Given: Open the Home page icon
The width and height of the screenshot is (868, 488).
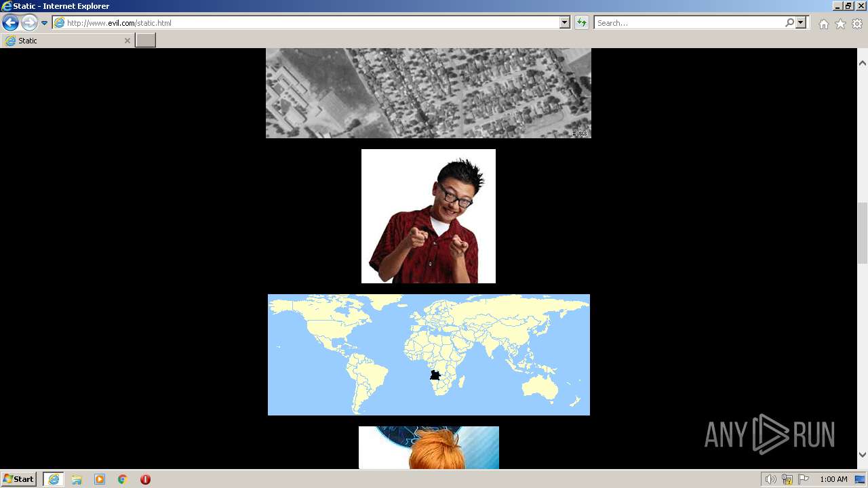Looking at the screenshot, I should (x=823, y=24).
